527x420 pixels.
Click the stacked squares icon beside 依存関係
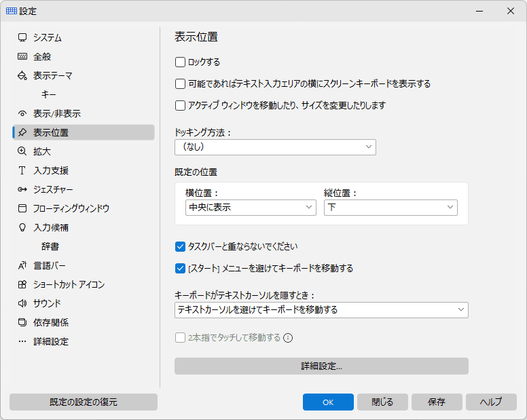22,322
